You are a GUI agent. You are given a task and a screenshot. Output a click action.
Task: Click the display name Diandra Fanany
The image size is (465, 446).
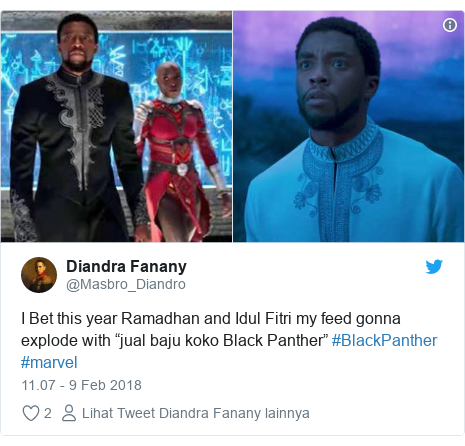[x=126, y=266]
